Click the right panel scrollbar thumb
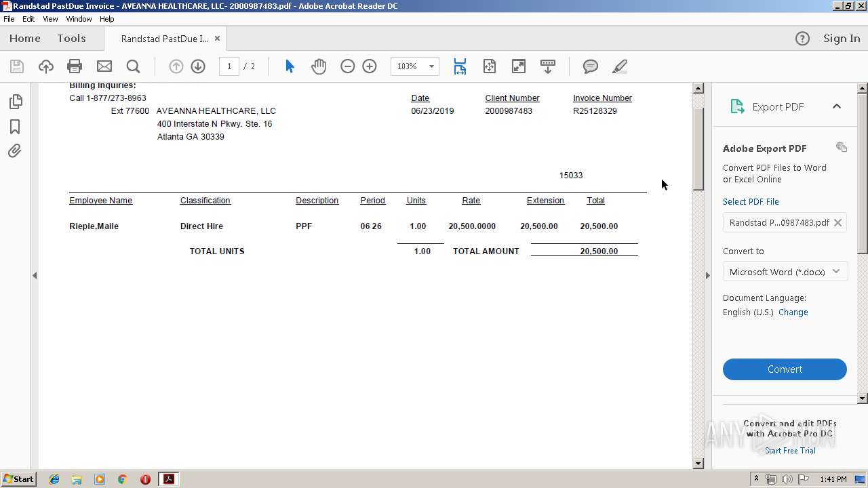Viewport: 868px width, 488px height. click(863, 174)
